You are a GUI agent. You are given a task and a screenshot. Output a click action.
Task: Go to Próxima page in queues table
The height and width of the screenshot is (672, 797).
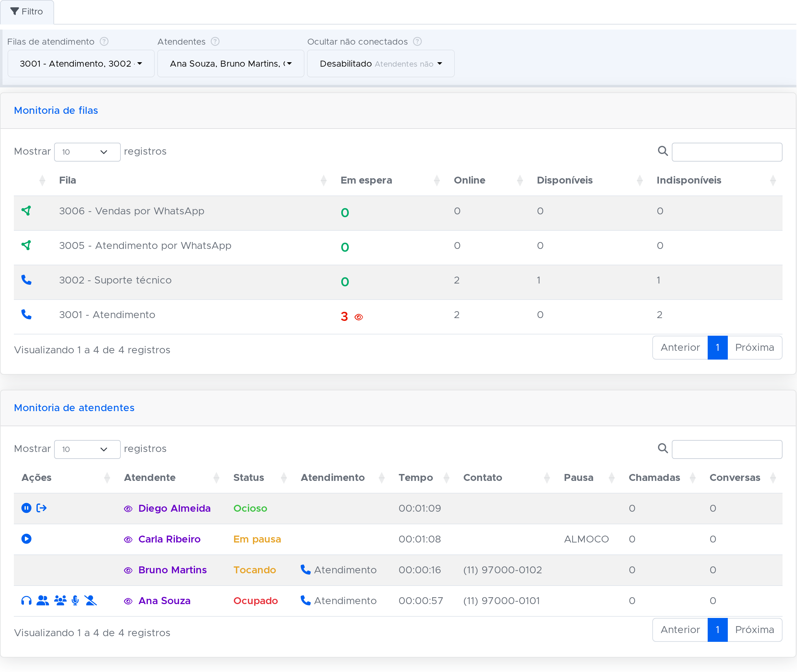tap(754, 347)
